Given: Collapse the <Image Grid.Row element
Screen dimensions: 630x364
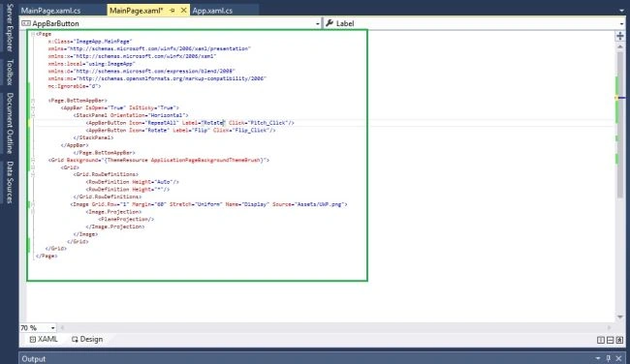Looking at the screenshot, I should pos(33,204).
